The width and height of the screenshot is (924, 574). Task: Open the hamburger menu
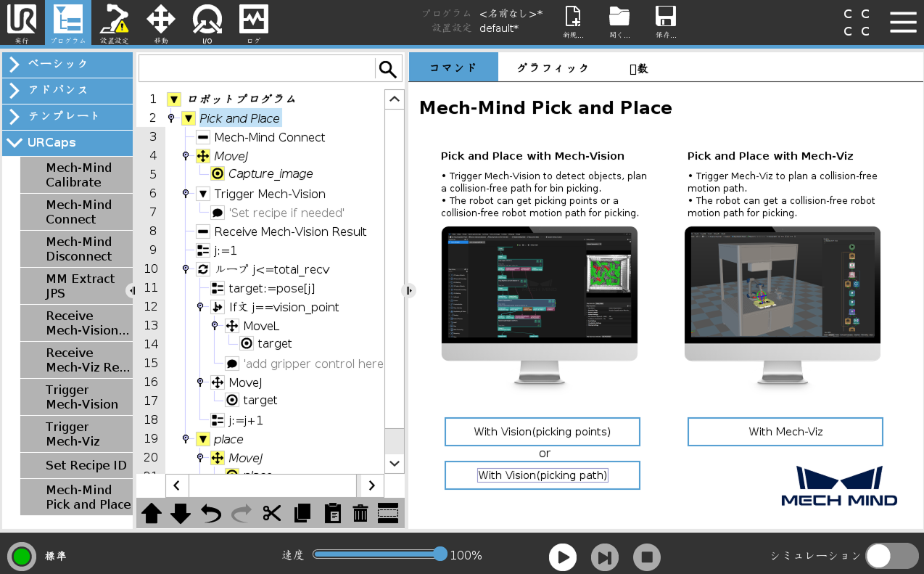[903, 22]
